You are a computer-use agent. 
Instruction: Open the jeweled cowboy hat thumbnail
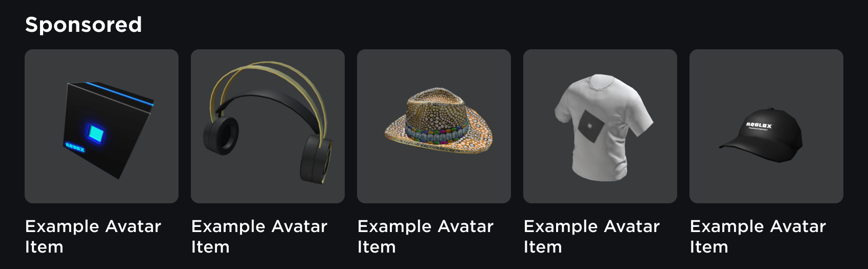(x=434, y=126)
